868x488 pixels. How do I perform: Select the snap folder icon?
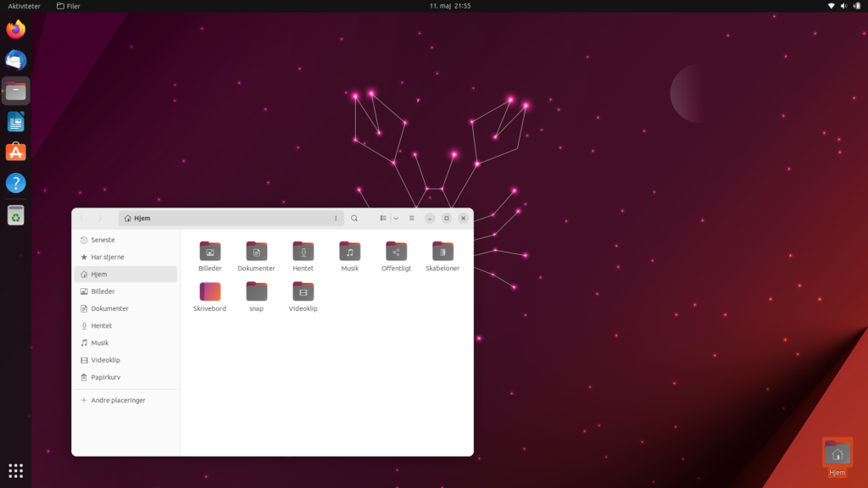pyautogui.click(x=256, y=291)
